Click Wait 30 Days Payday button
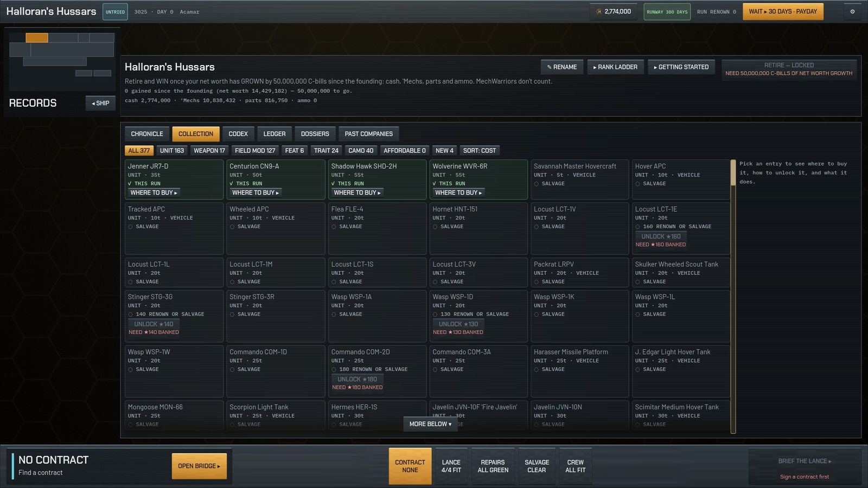Viewport: 868px width, 488px height. [x=783, y=11]
